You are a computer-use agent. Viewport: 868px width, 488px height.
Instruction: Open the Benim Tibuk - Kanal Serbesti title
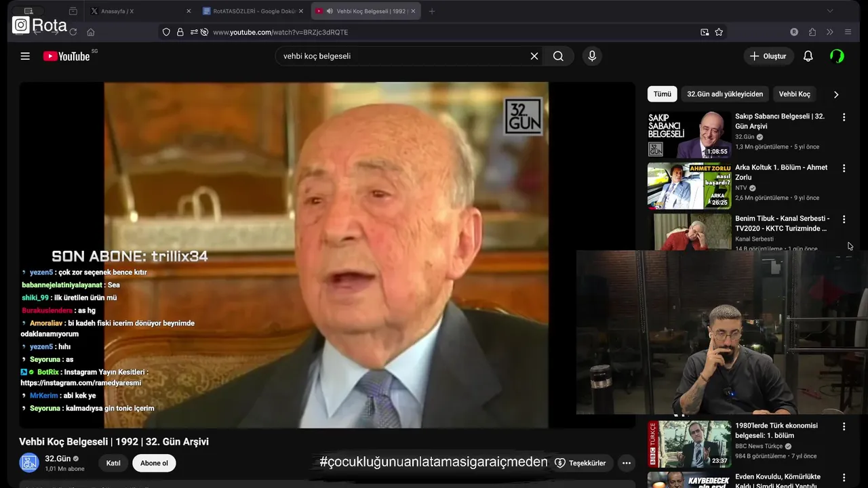click(x=782, y=224)
